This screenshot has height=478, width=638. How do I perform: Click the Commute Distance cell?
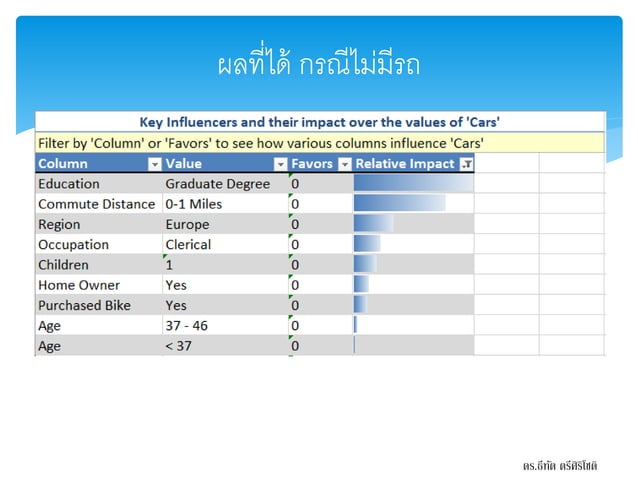click(99, 204)
